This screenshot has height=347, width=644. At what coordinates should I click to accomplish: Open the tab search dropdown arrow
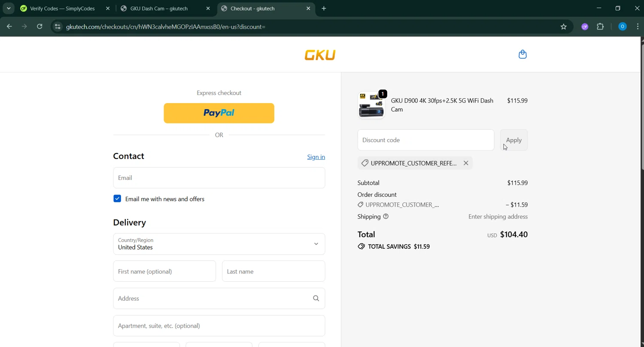[x=9, y=8]
